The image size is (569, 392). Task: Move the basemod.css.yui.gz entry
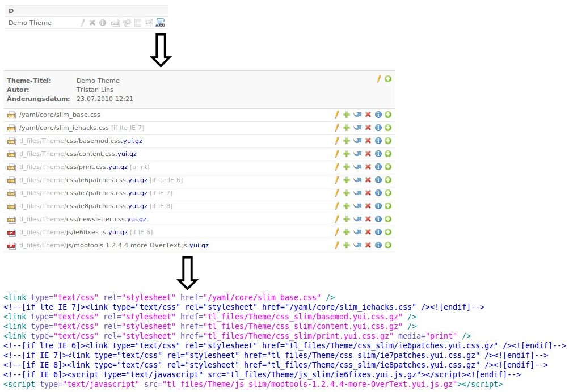tap(357, 141)
